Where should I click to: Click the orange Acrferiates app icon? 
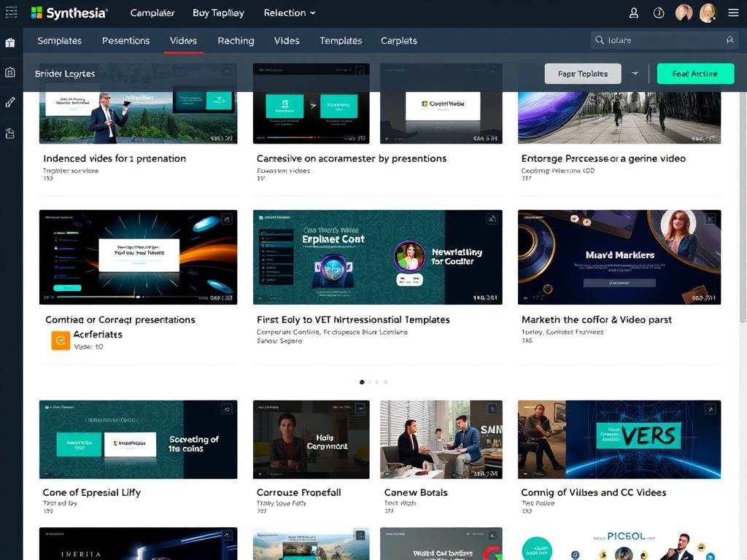click(61, 341)
